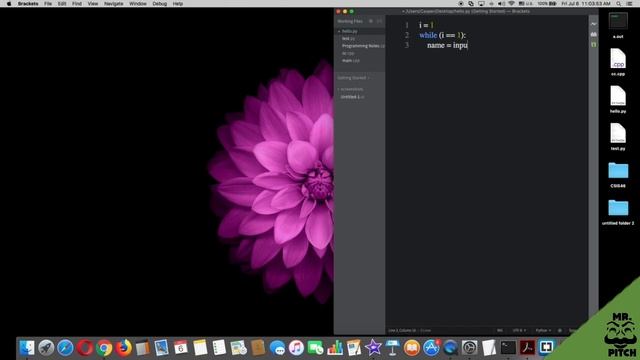
Task: Open Debug menu
Action: [x=159, y=4]
